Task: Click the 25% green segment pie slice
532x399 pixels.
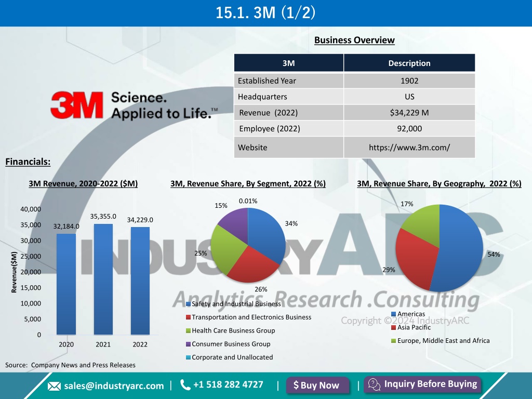Action: [227, 249]
